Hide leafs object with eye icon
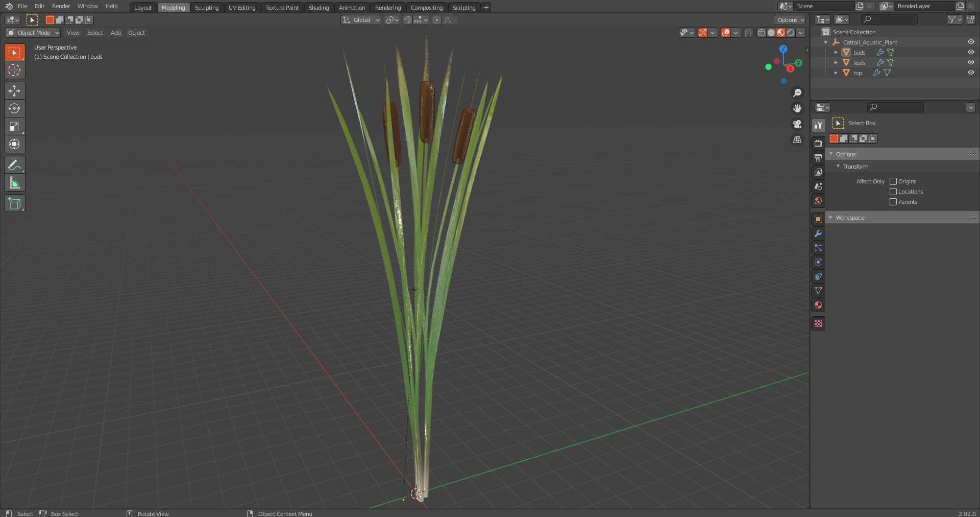980x517 pixels. [971, 62]
